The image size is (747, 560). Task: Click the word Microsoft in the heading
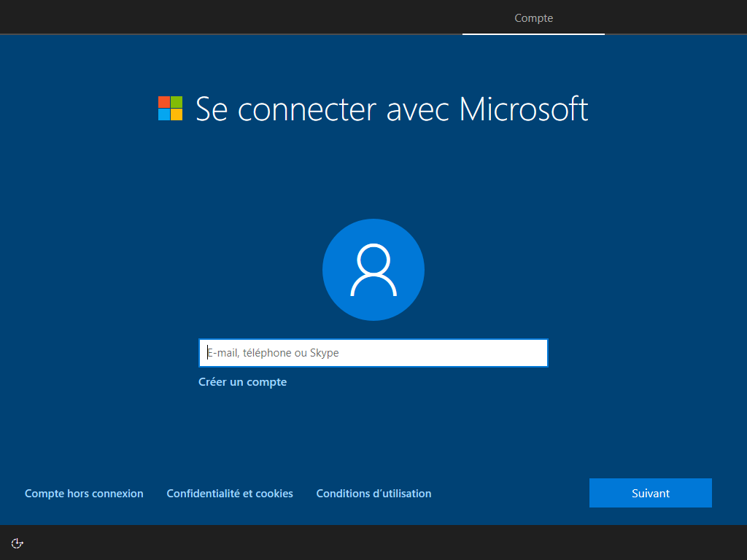tap(523, 109)
